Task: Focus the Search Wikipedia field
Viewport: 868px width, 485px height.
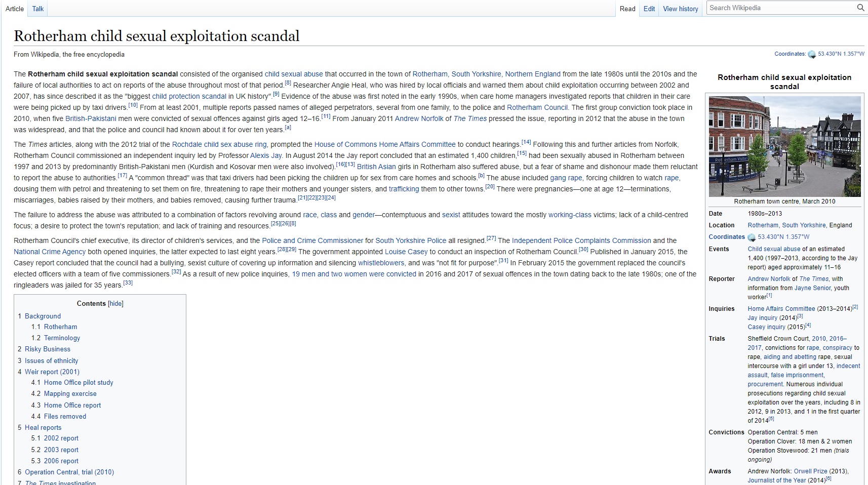Action: pyautogui.click(x=780, y=8)
